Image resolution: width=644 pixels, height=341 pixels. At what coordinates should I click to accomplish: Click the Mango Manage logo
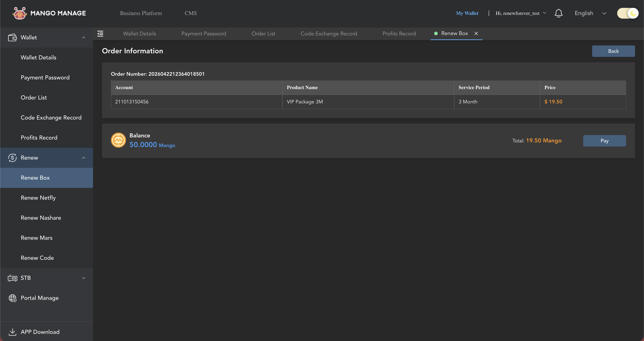click(x=49, y=13)
